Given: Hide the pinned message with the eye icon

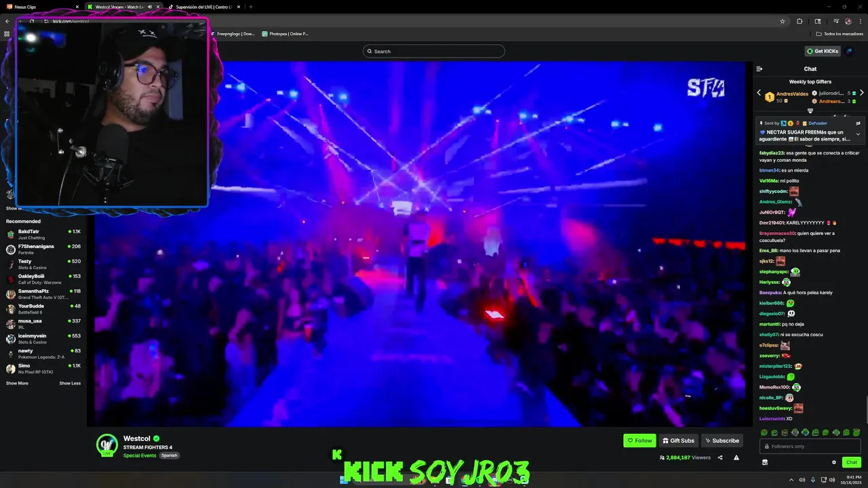Looking at the screenshot, I should 858,123.
